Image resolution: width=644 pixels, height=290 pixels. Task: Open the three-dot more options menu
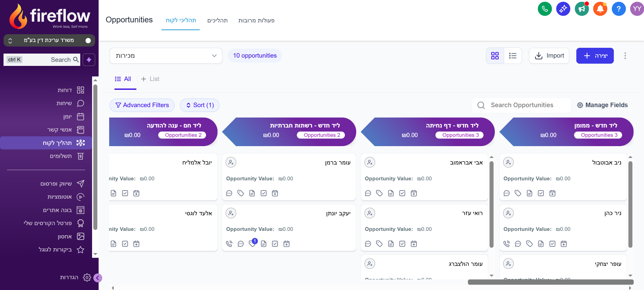pyautogui.click(x=625, y=56)
